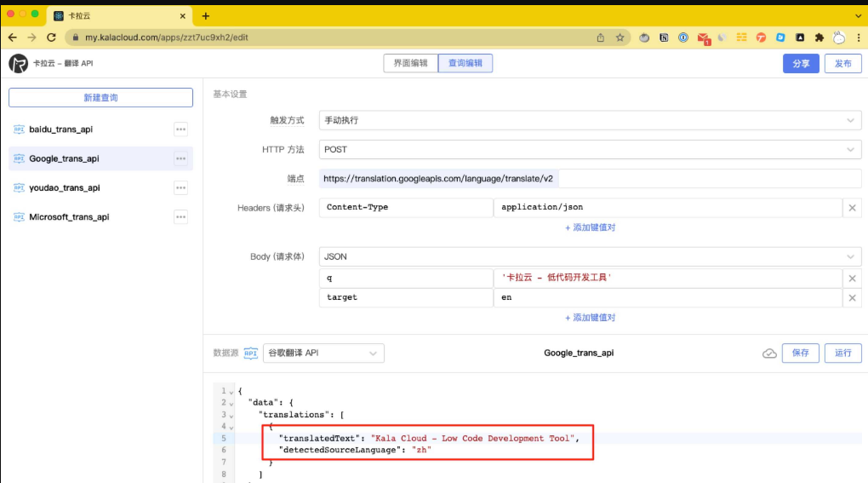Close the 卡拉云 browser tab

pos(183,16)
